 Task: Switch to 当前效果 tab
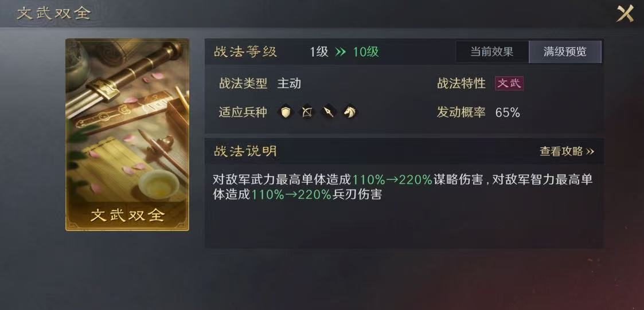tap(491, 52)
